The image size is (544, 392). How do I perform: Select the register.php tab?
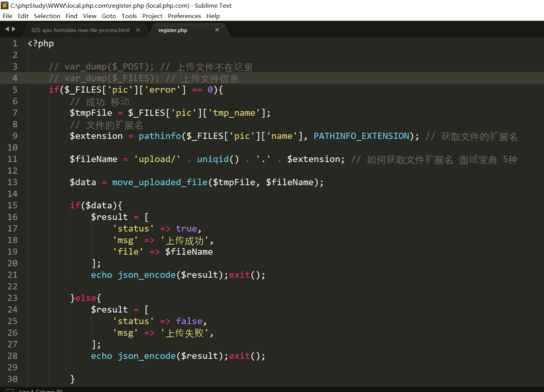tap(173, 30)
